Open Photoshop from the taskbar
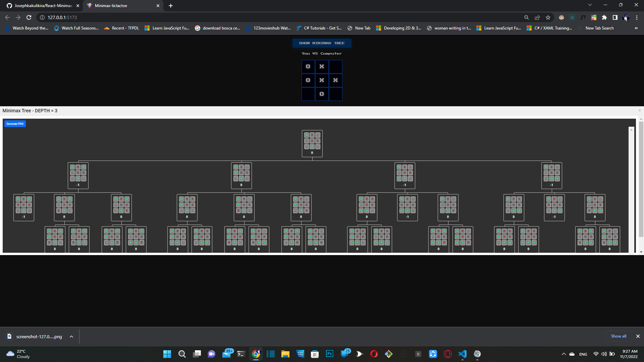644x362 pixels. (x=330, y=354)
